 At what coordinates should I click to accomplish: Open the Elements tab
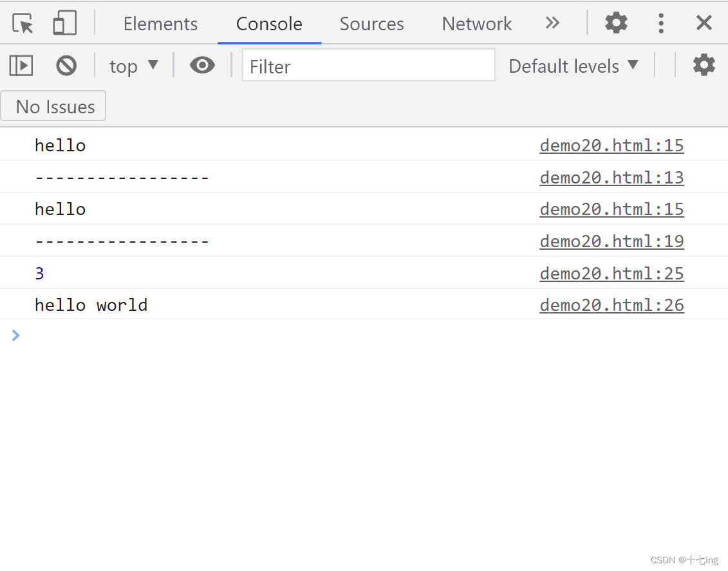(160, 24)
